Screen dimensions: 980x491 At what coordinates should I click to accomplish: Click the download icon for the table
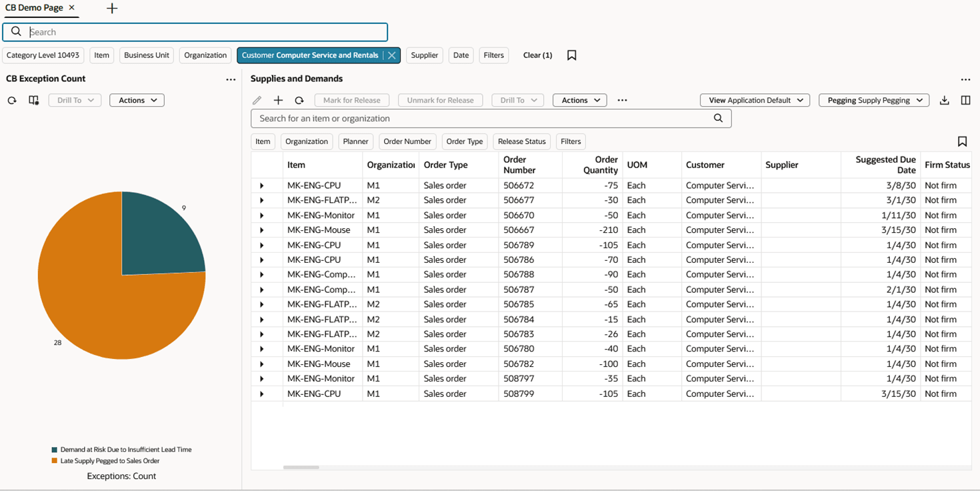pyautogui.click(x=944, y=100)
